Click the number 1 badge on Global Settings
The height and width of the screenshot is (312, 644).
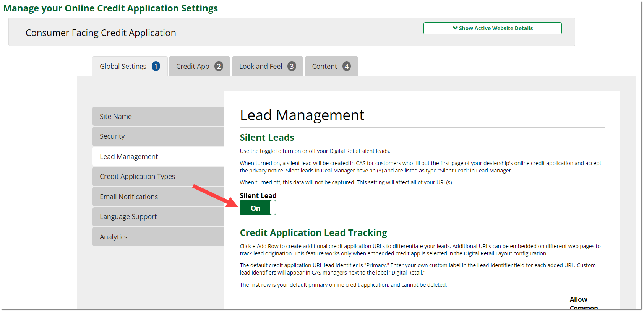(x=156, y=66)
